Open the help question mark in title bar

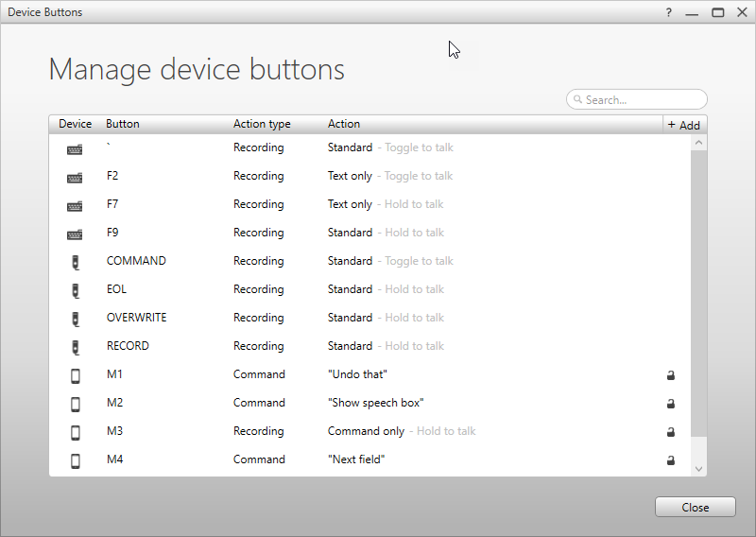(x=669, y=12)
